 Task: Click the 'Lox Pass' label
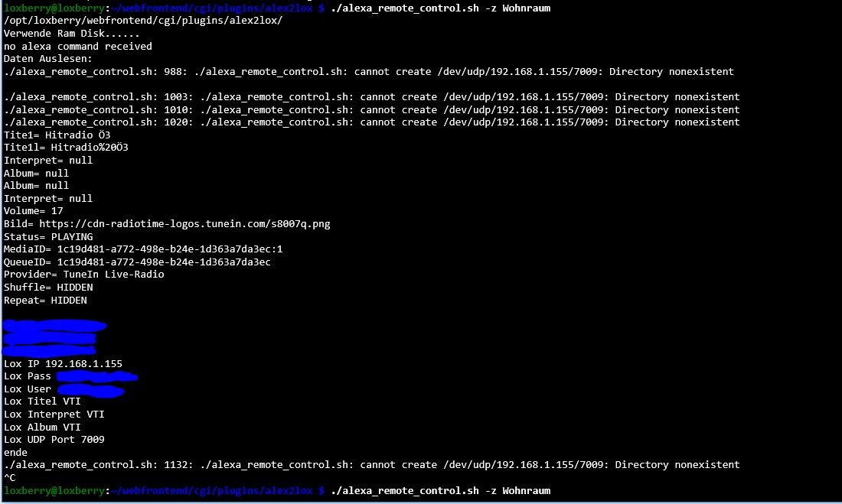[x=28, y=376]
